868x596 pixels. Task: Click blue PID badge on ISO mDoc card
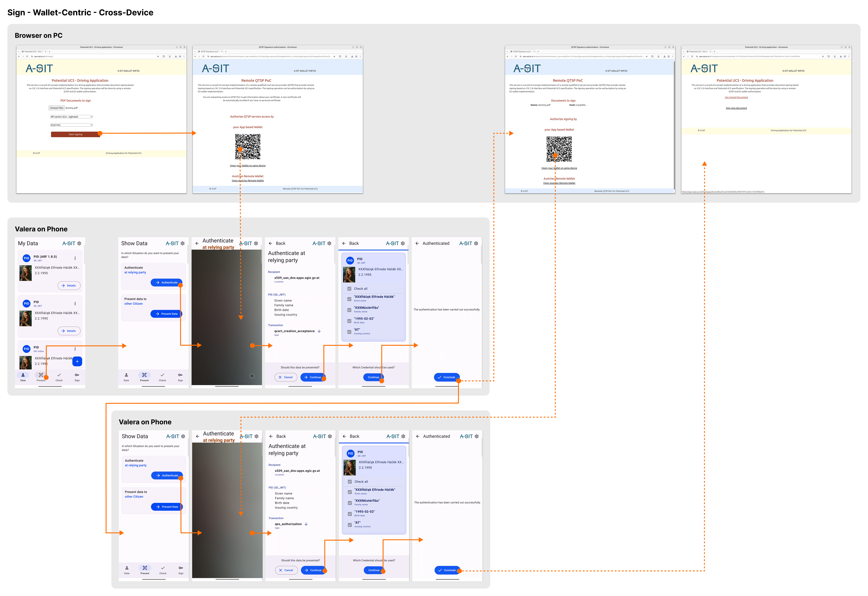pyautogui.click(x=27, y=349)
